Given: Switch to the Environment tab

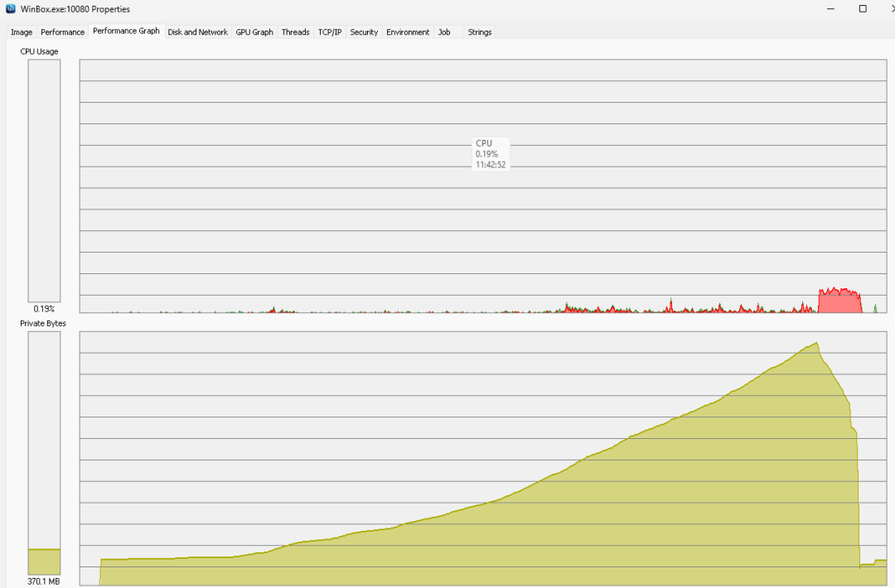Looking at the screenshot, I should [x=408, y=32].
